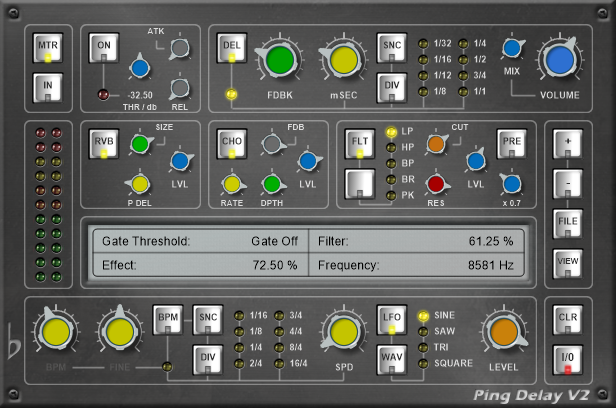
Task: Select the SAW LFO waveform
Action: 421,331
